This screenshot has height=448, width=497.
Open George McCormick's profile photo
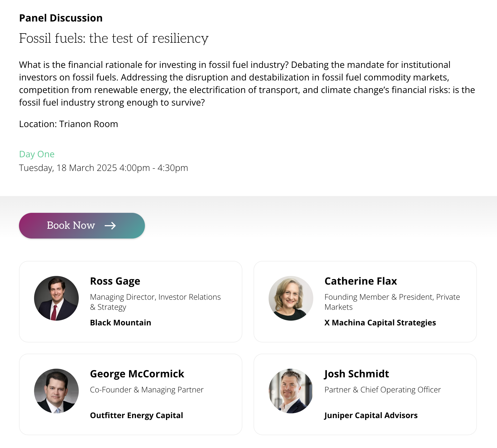[56, 391]
